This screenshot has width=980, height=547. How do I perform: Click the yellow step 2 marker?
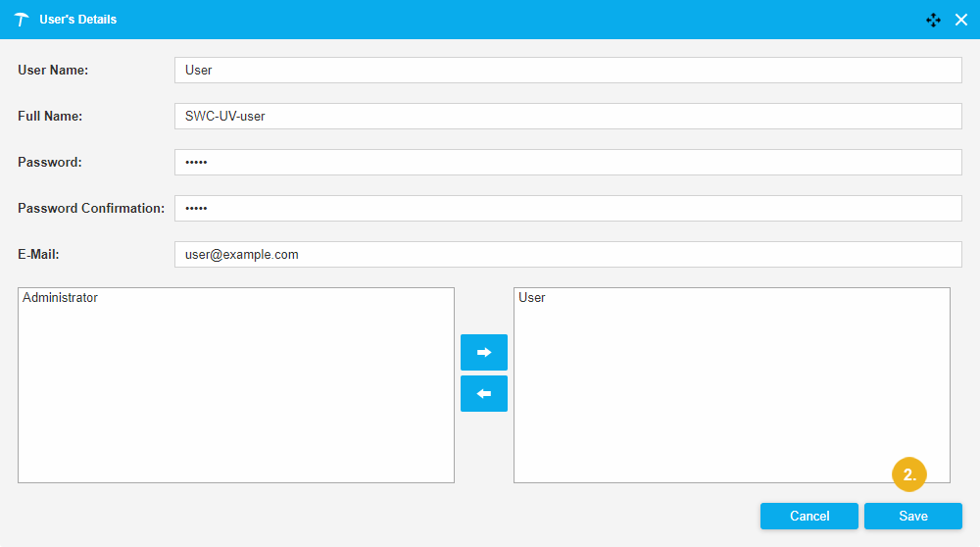(908, 475)
